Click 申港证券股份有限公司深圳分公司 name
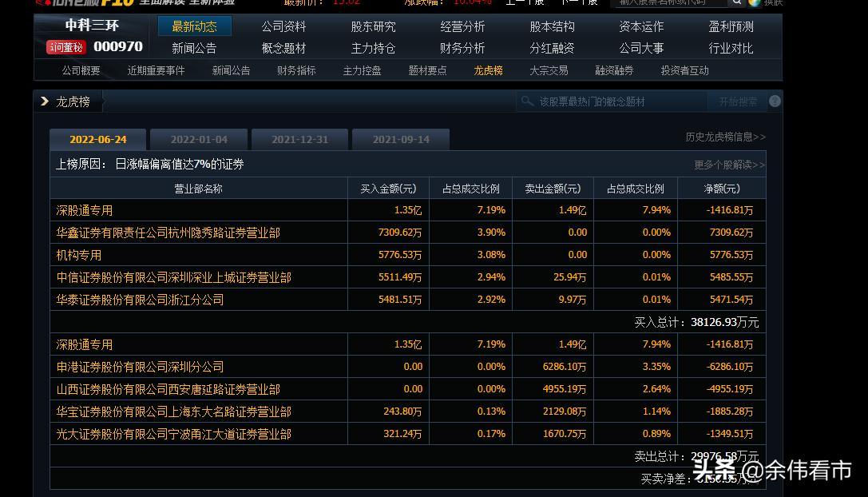Image resolution: width=868 pixels, height=497 pixels. click(x=140, y=367)
